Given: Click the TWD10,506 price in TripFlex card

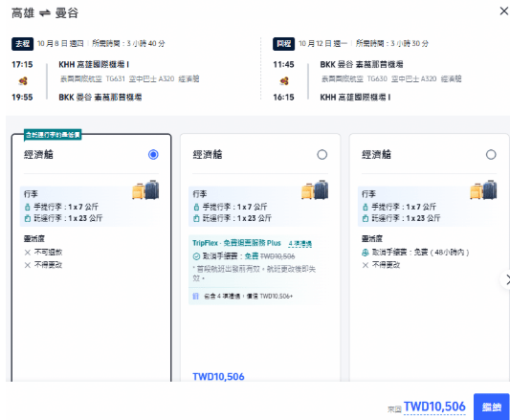Looking at the screenshot, I should tap(218, 376).
